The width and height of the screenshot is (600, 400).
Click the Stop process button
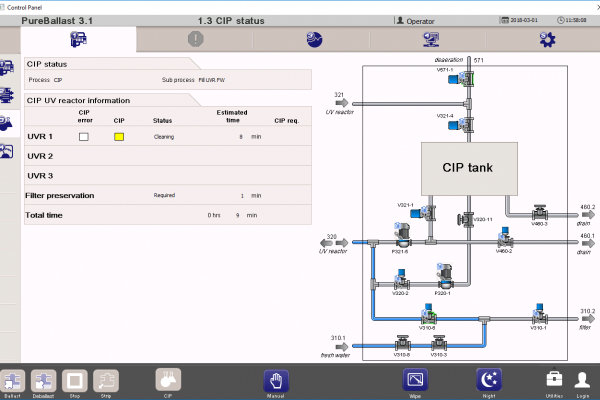pos(75,381)
